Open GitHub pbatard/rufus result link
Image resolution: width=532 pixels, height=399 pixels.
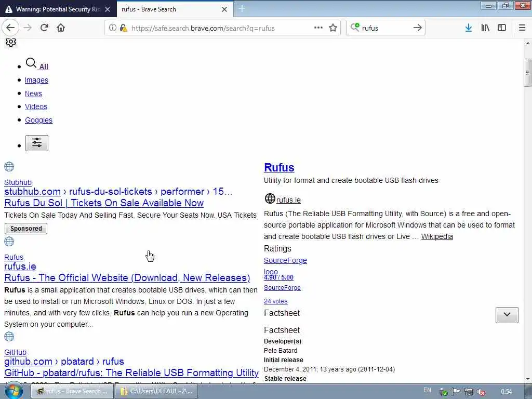point(131,373)
